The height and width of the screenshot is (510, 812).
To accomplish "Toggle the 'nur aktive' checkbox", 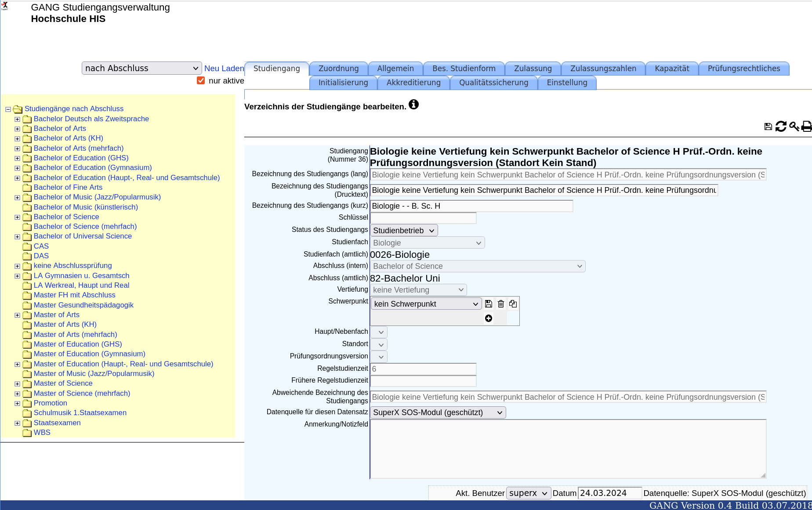I will click(201, 80).
